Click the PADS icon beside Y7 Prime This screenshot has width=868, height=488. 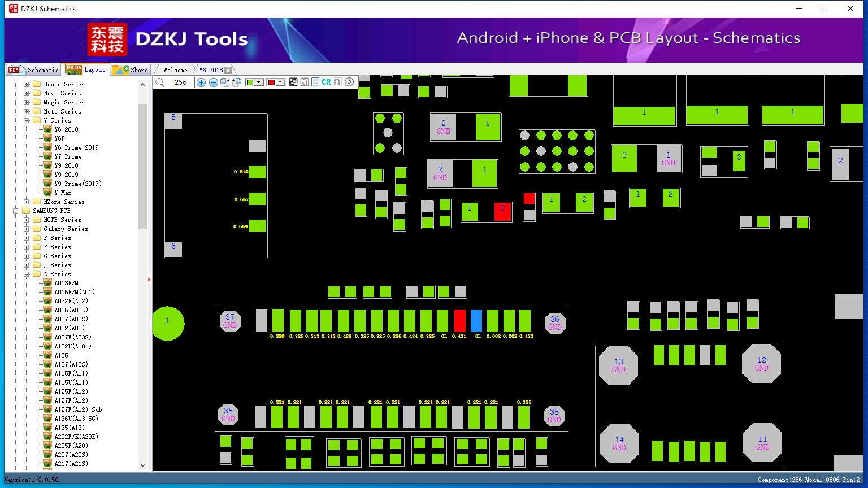click(47, 156)
